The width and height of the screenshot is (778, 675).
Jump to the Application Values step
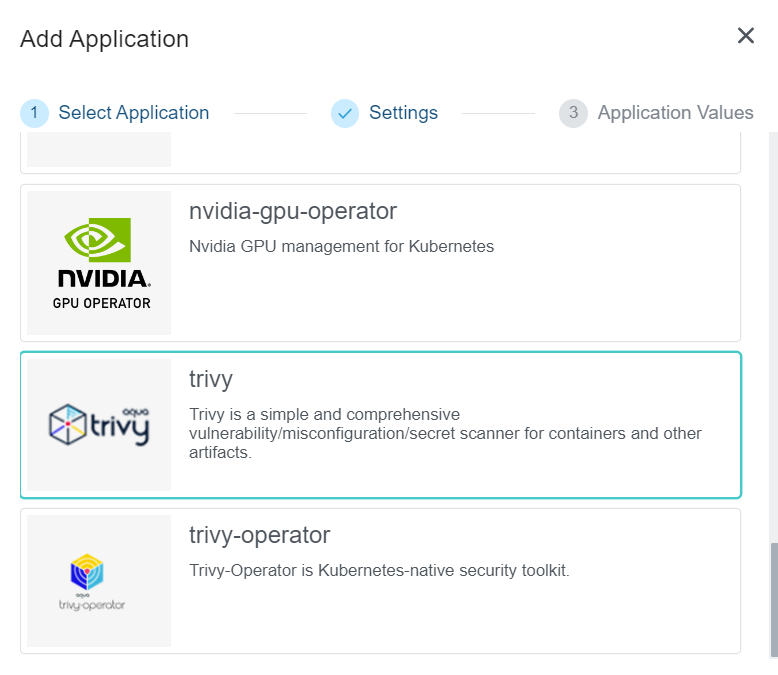(x=675, y=113)
